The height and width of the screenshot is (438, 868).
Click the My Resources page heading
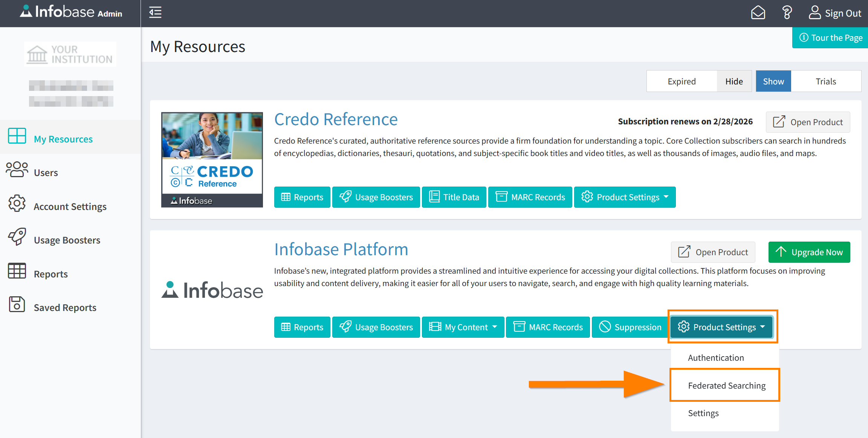(x=197, y=47)
